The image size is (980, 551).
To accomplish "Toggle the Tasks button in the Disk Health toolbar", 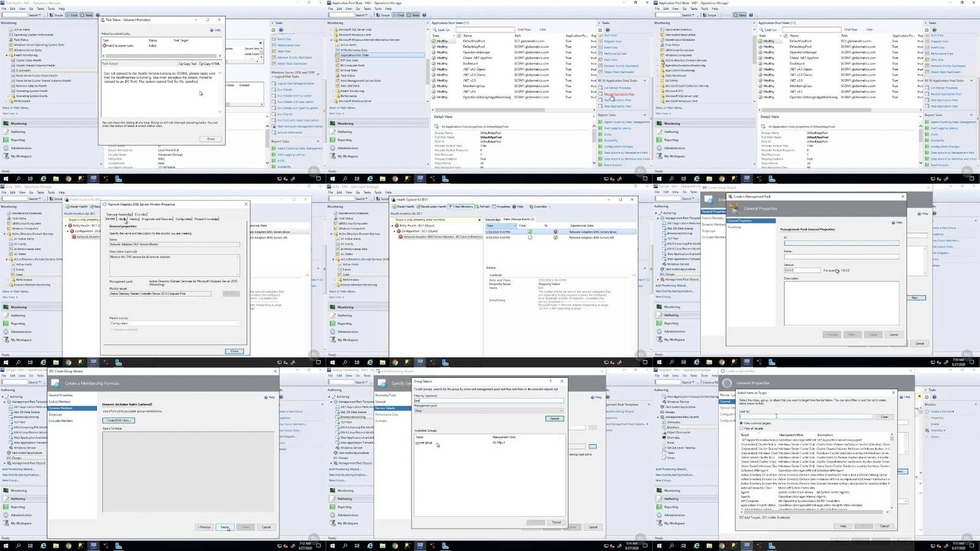I will pyautogui.click(x=88, y=15).
